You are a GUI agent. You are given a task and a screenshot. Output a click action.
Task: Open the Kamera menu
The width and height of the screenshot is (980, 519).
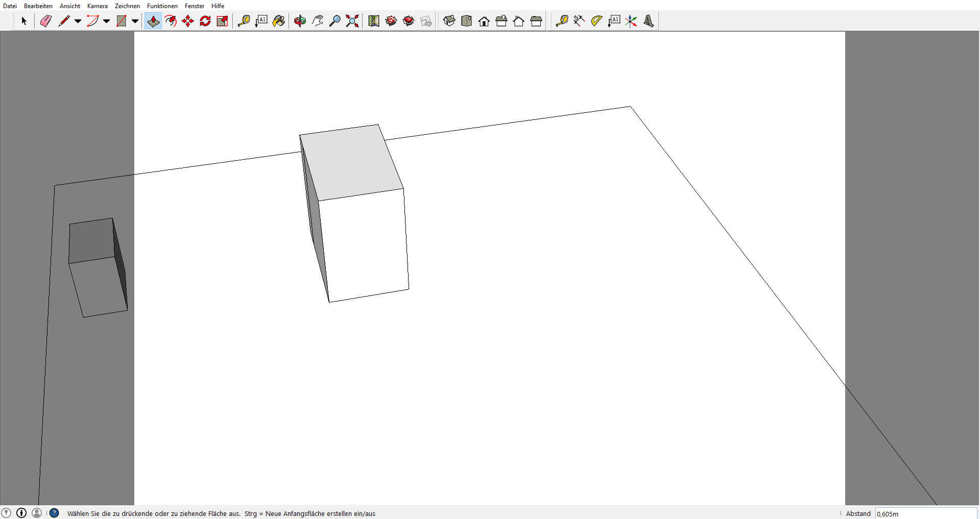(x=97, y=6)
